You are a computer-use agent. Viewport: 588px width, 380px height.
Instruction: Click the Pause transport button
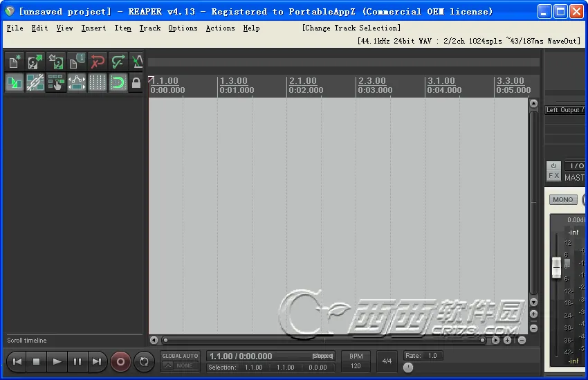(x=77, y=361)
